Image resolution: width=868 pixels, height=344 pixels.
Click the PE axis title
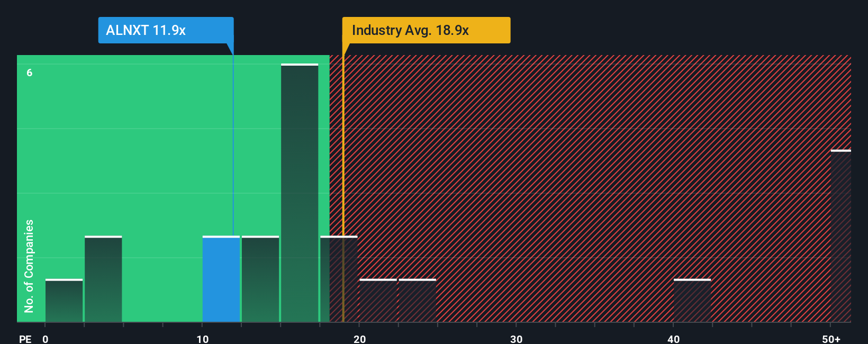tap(25, 339)
